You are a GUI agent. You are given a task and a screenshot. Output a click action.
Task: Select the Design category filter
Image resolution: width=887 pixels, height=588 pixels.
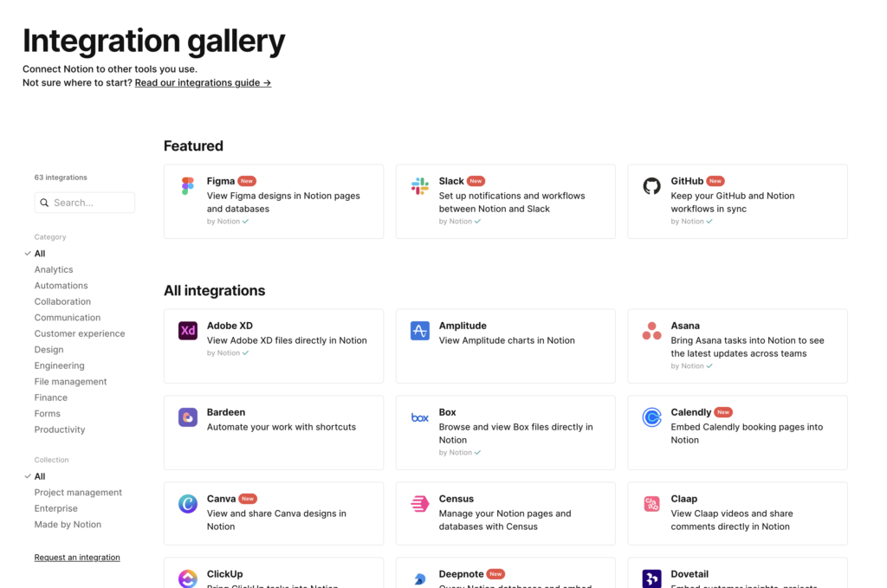tap(49, 349)
